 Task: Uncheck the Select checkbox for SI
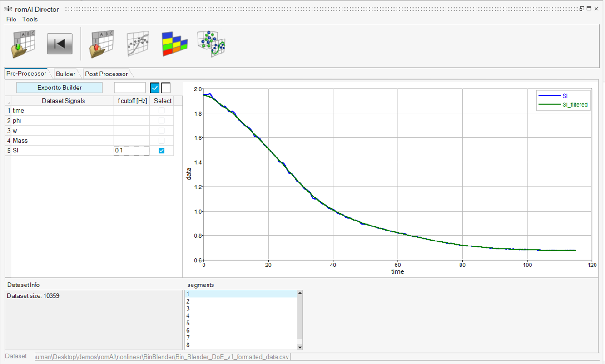(x=161, y=151)
